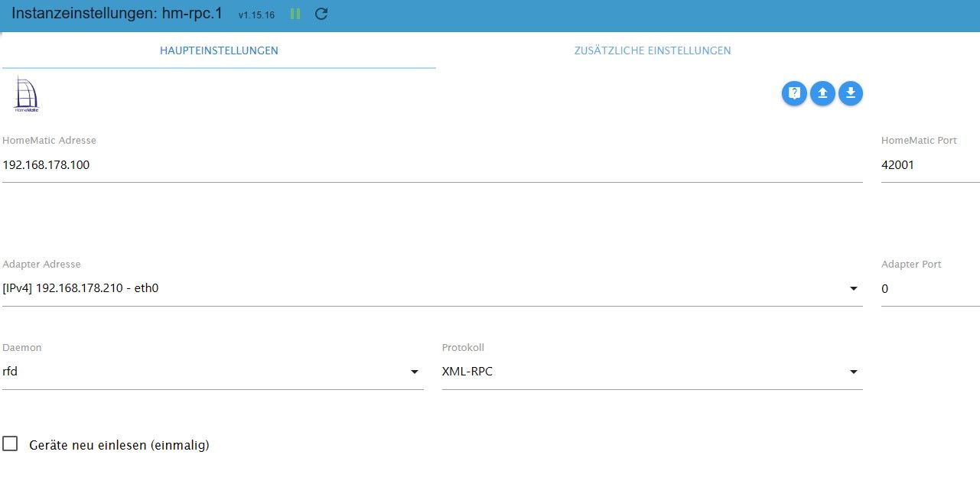The image size is (980, 484).
Task: Focus the HomeMatic Adresse field
Action: pyautogui.click(x=432, y=164)
